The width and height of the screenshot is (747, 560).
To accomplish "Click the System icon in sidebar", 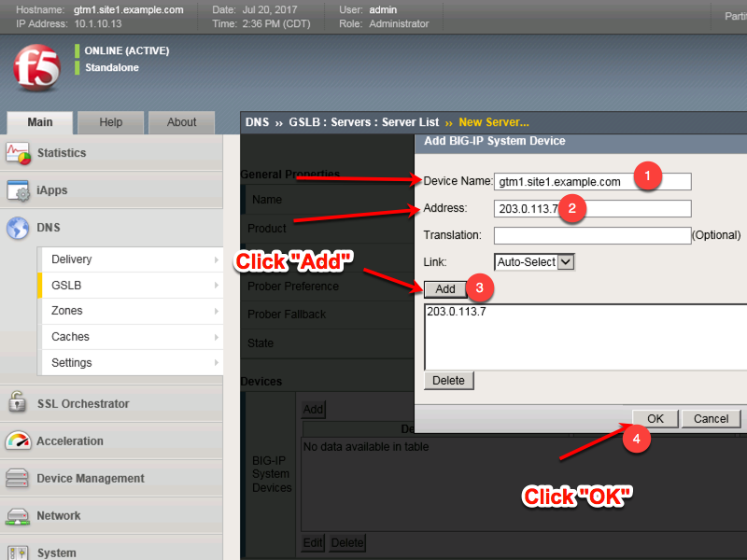I will coord(18,553).
